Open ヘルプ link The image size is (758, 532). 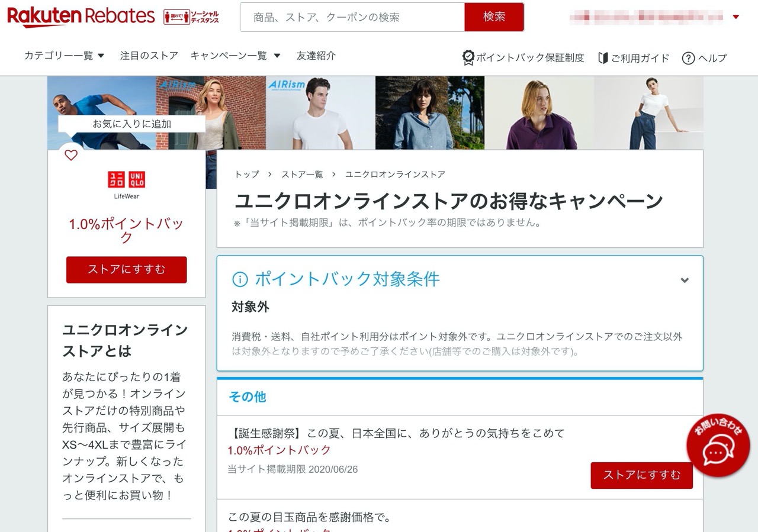coord(712,58)
